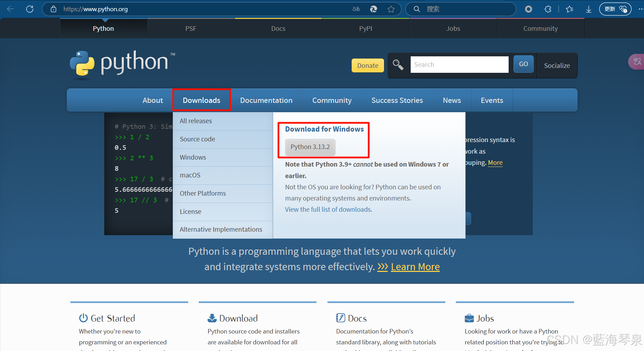The image size is (644, 351).
Task: Click the yellow Donate button
Action: click(x=368, y=65)
